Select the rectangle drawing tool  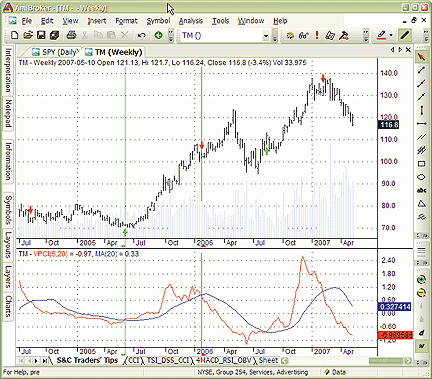tap(421, 164)
